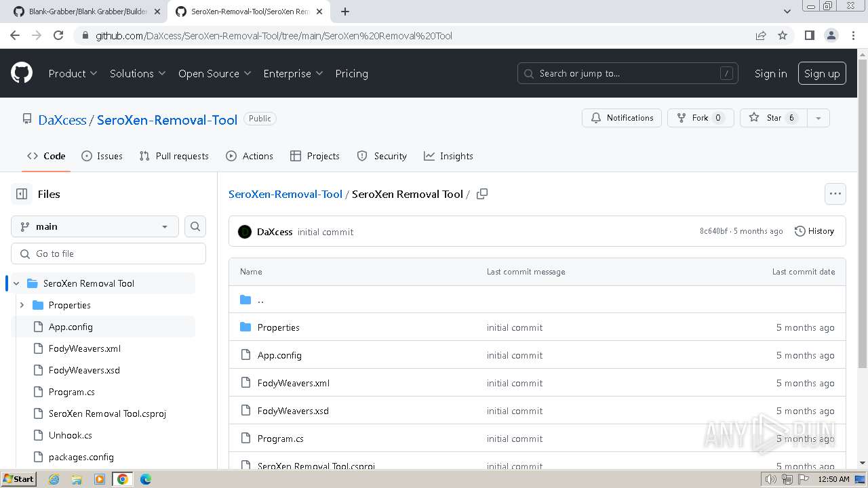Expand the Open Source menu

(x=214, y=73)
